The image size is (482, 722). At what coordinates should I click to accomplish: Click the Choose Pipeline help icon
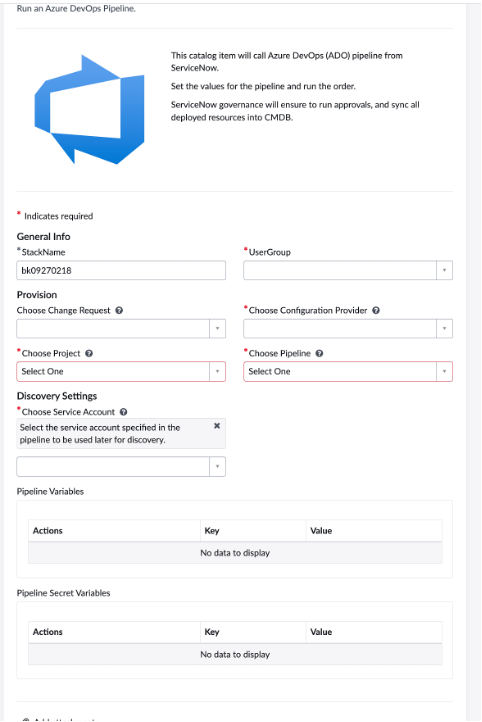point(319,353)
